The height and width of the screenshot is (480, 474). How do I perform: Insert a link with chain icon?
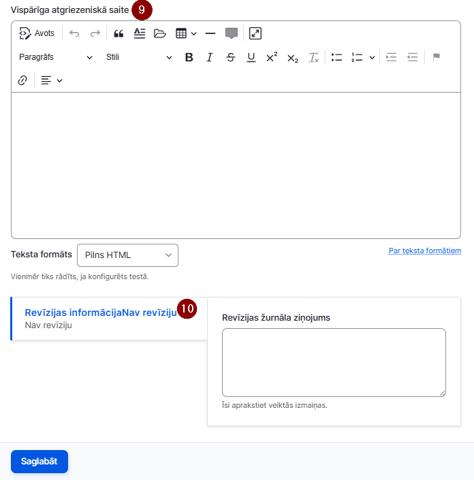(x=22, y=80)
